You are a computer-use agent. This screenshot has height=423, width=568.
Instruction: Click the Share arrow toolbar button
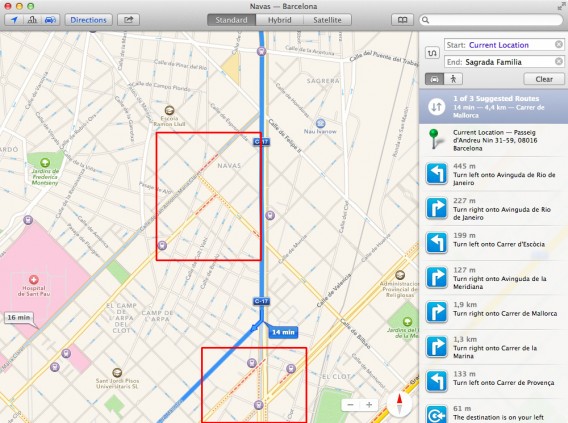pos(129,20)
